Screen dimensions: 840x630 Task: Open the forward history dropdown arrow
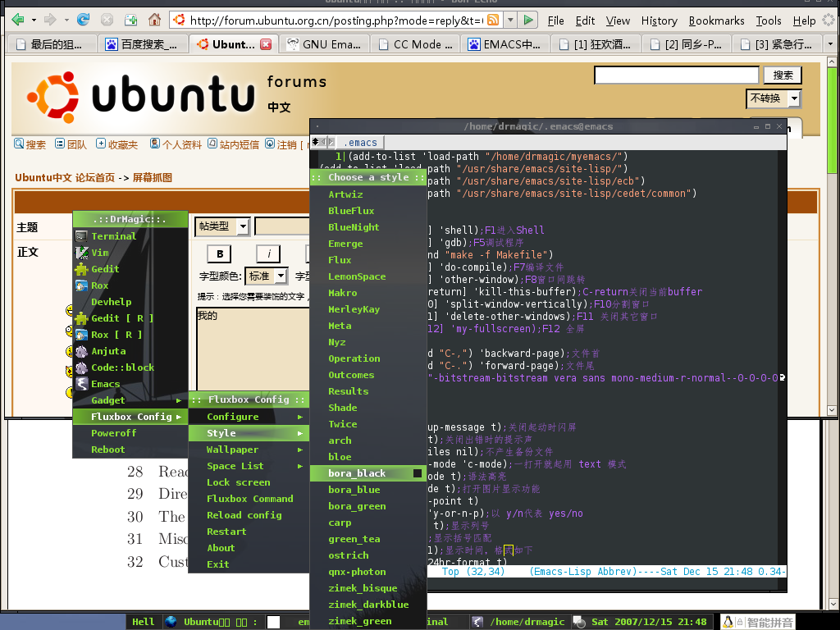click(x=66, y=21)
